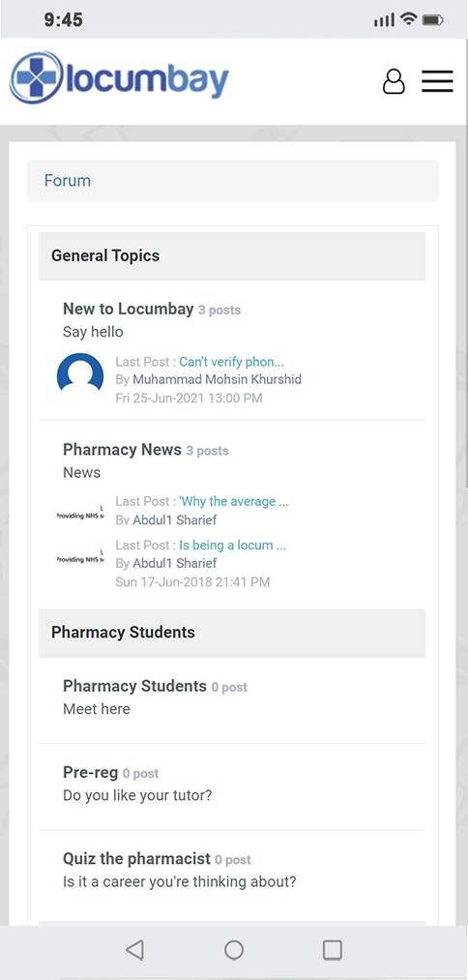Open the Quiz the pharmacist forum
Image resolution: width=468 pixels, height=980 pixels.
point(137,859)
